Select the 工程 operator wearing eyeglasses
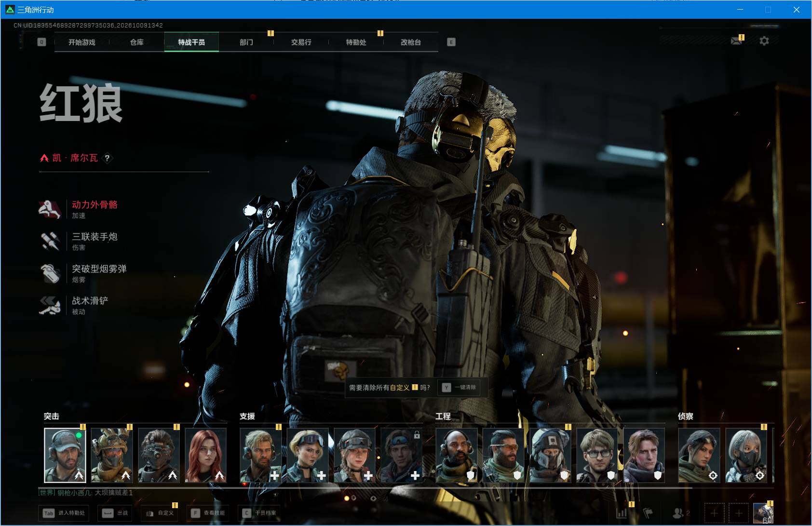 pos(597,455)
